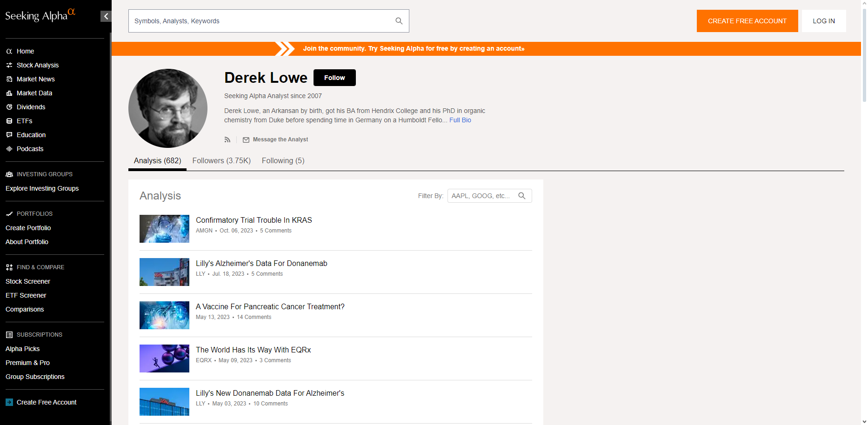Switch to Followers (3.75K) tab

pyautogui.click(x=221, y=161)
